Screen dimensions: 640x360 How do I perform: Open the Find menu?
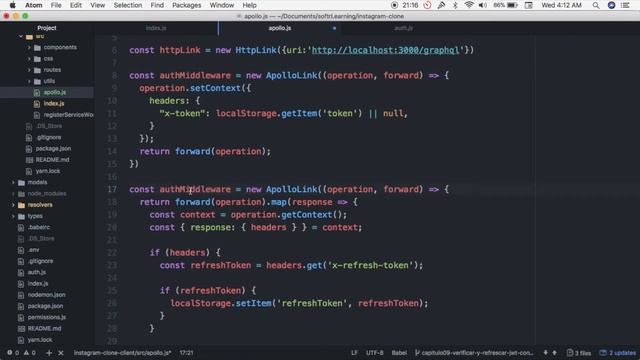pos(157,5)
